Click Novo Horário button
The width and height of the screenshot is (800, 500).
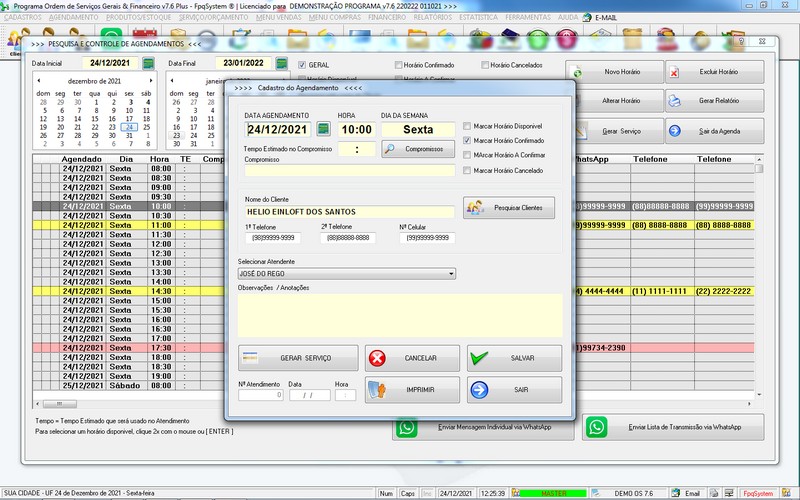pos(614,72)
